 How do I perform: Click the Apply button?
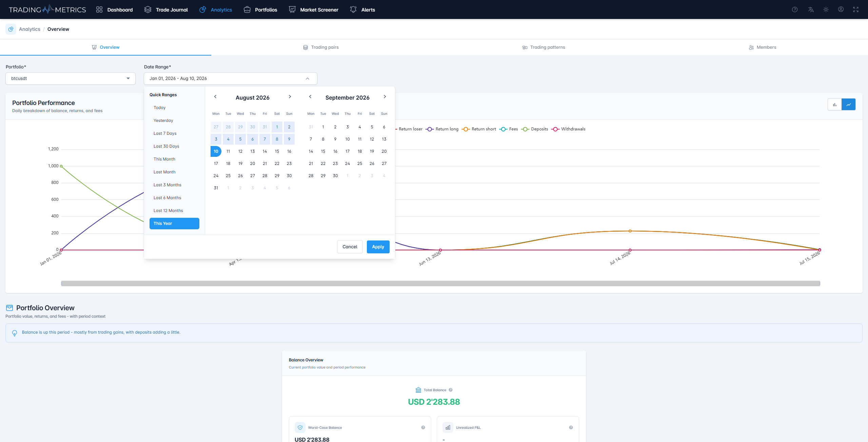(x=378, y=247)
